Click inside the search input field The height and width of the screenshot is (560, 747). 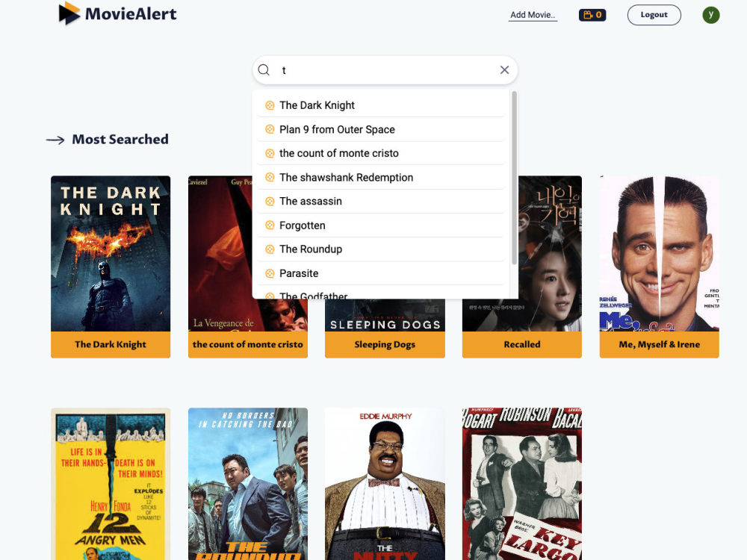point(385,70)
